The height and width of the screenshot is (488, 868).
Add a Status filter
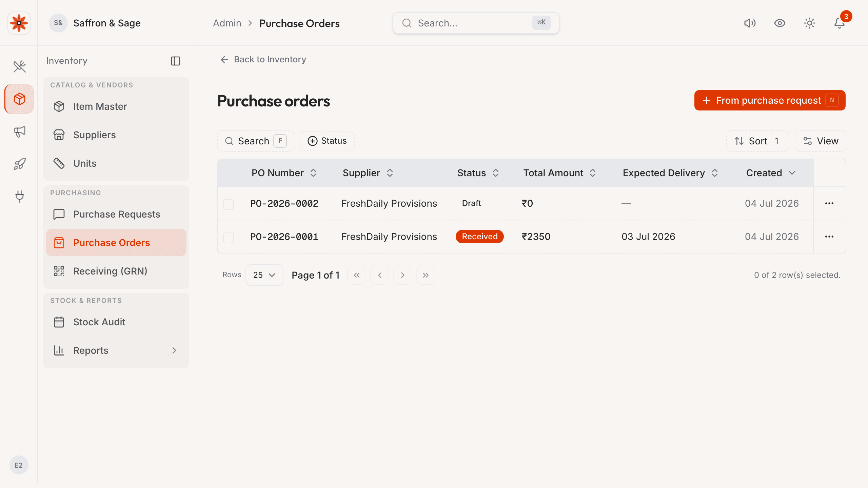(x=327, y=141)
